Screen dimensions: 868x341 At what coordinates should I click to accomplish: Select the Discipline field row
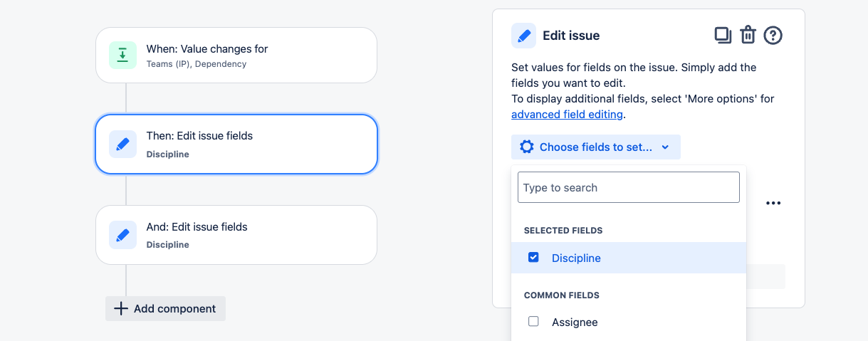tap(629, 258)
